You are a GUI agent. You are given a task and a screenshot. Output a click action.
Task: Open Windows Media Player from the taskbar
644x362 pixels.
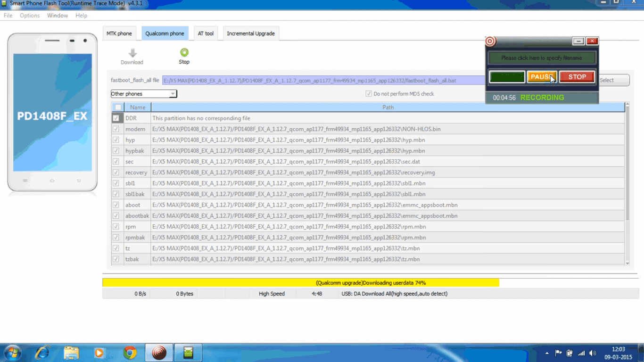click(99, 353)
